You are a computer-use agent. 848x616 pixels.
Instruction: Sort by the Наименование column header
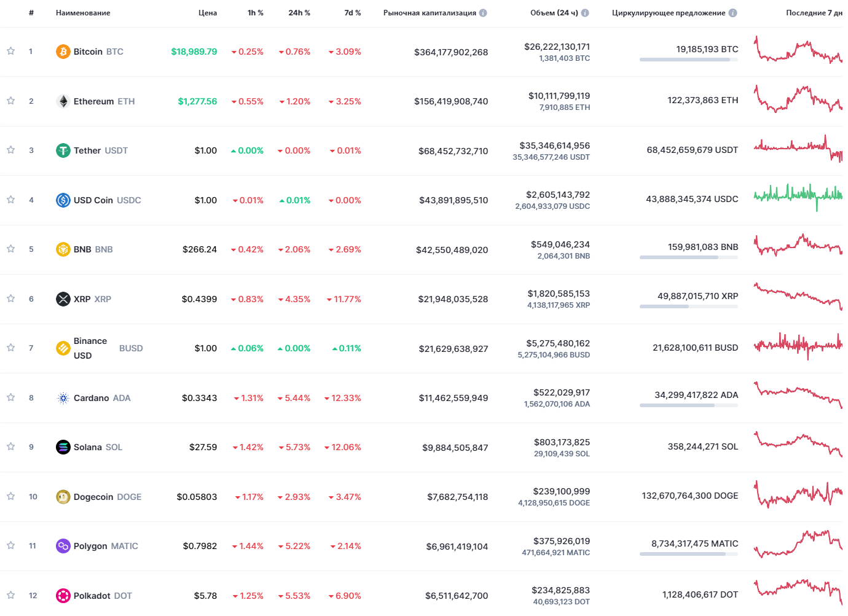click(x=83, y=13)
